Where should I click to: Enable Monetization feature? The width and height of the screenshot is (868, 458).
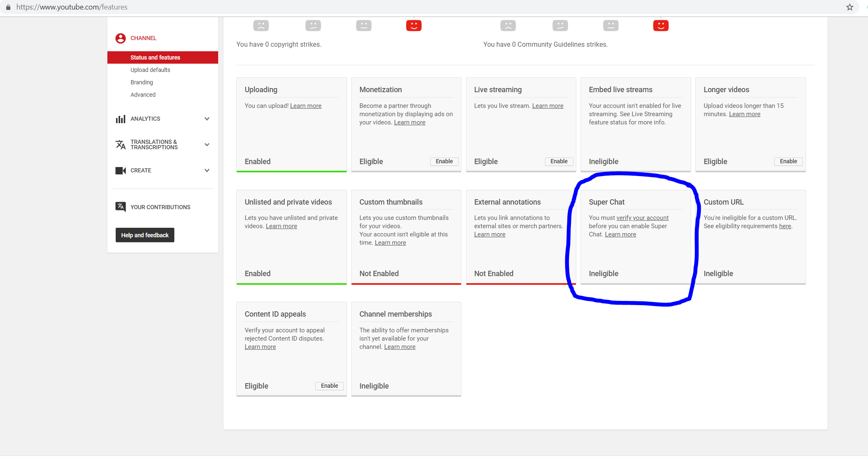point(444,162)
